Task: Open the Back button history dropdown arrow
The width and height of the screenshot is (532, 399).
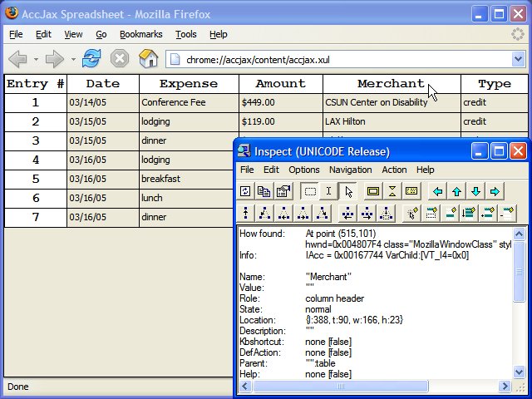Action: (x=34, y=59)
